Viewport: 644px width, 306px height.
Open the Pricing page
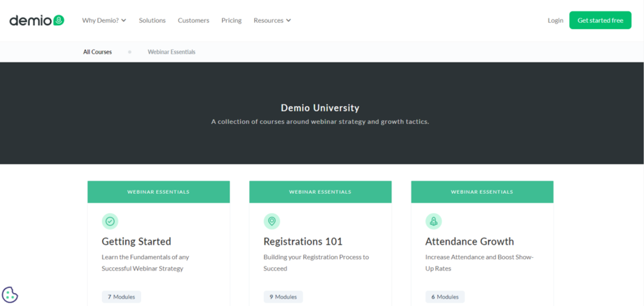coord(231,20)
